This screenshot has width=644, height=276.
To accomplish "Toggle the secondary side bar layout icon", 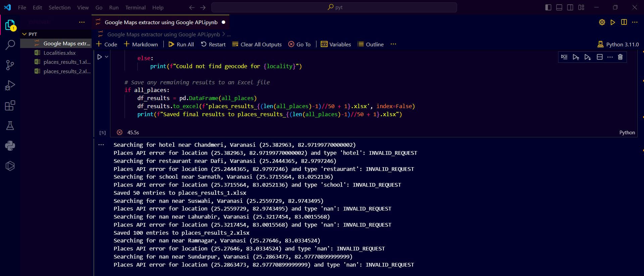I will coord(570,7).
